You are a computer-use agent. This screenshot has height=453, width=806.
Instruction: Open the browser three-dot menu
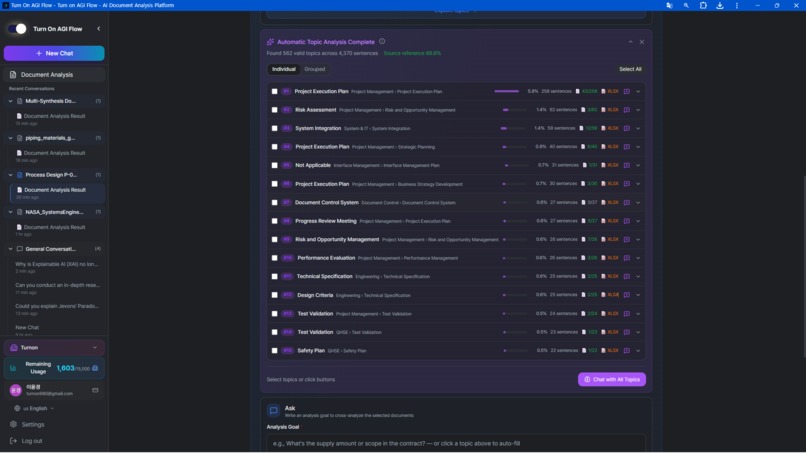coord(737,5)
